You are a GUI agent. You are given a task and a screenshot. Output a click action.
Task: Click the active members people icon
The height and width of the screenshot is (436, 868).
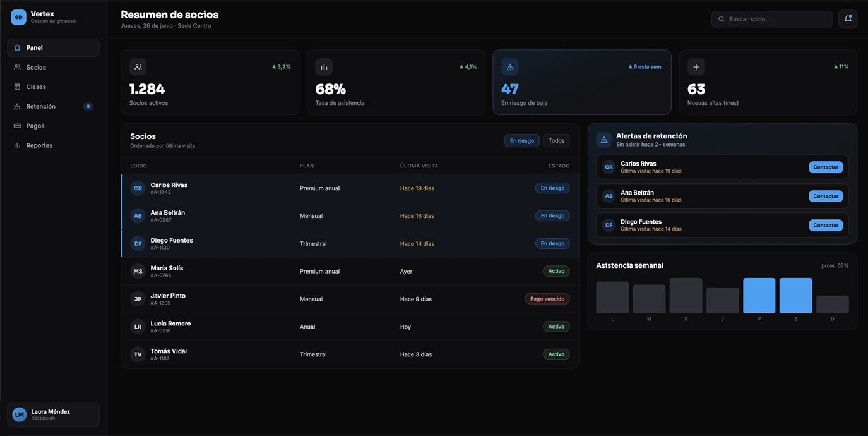pos(138,67)
